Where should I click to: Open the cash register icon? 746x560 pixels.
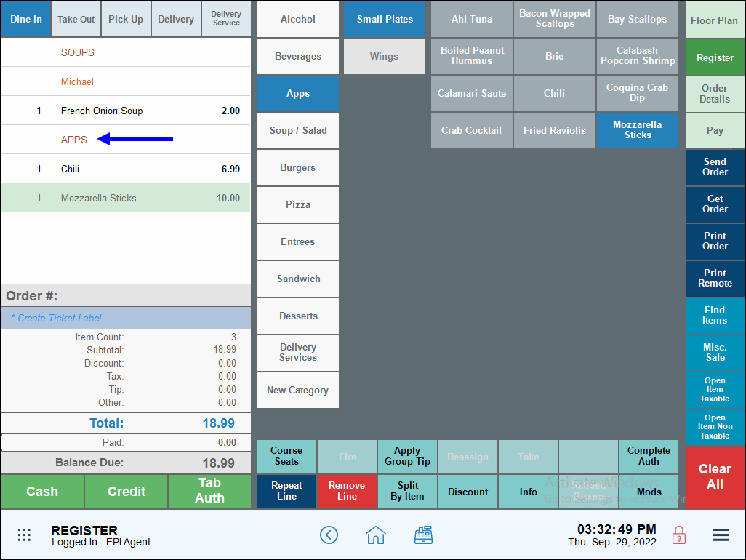(423, 535)
